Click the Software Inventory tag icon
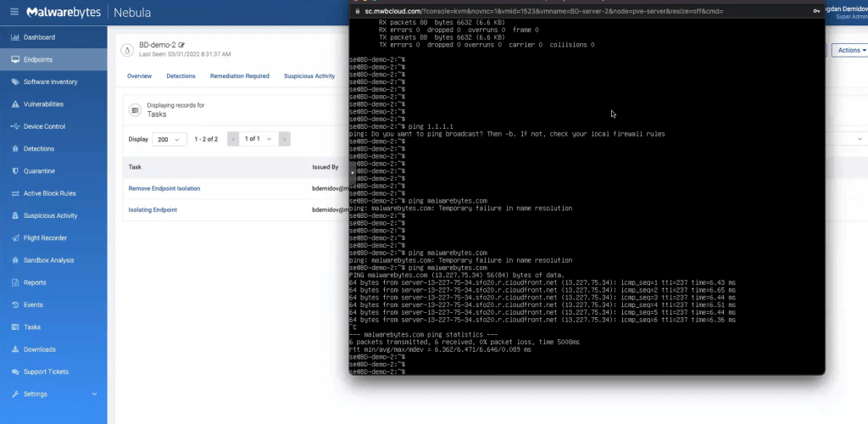 [15, 82]
